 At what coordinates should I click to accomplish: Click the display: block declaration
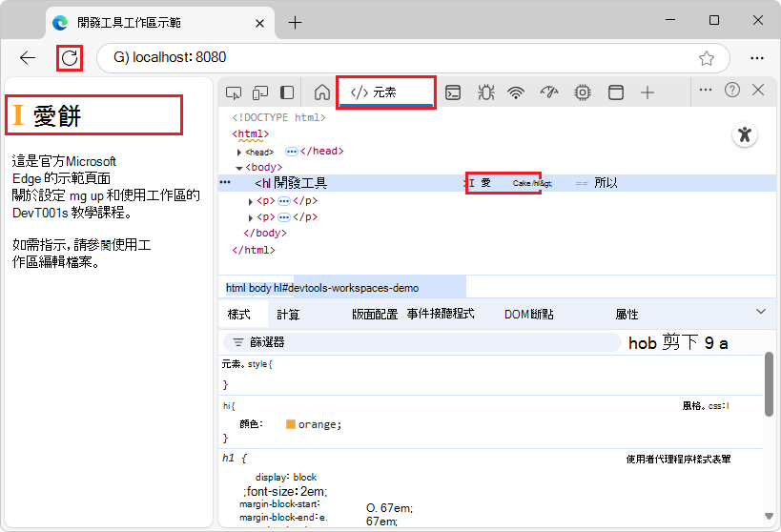pyautogui.click(x=286, y=478)
